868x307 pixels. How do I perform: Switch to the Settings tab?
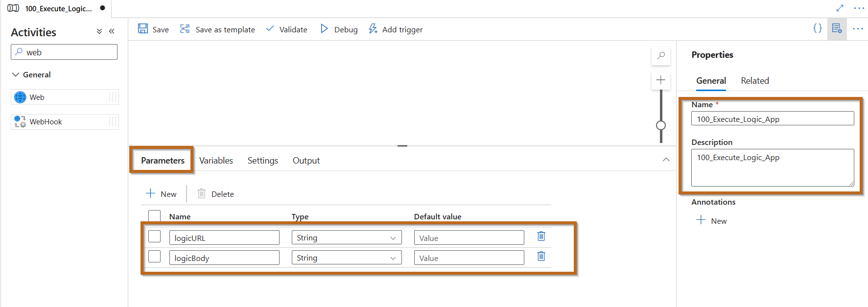tap(263, 161)
